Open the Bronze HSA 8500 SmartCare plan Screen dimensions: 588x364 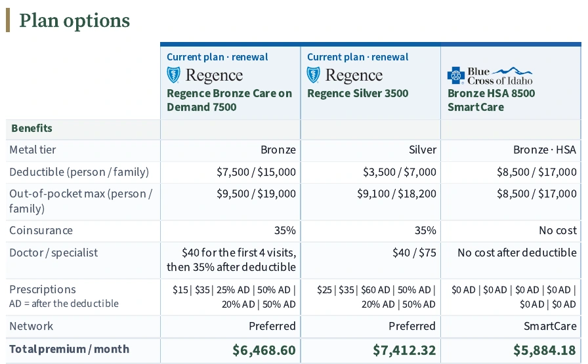(x=492, y=100)
